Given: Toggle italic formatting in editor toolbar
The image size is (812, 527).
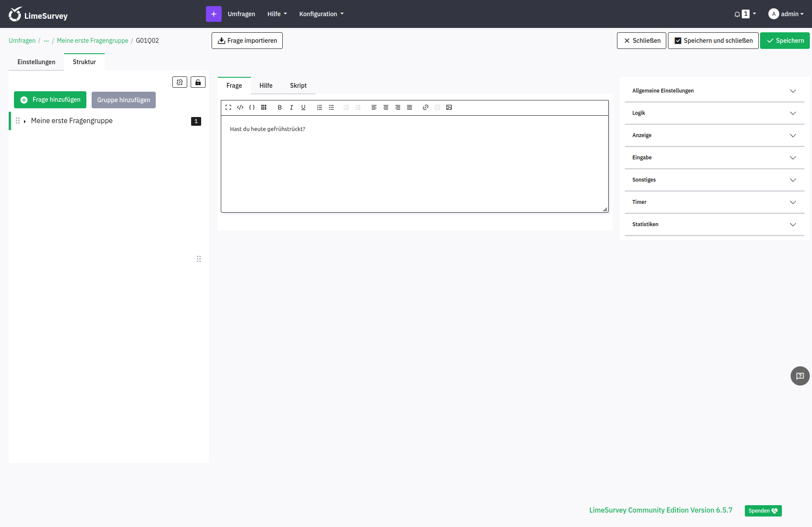Looking at the screenshot, I should [291, 107].
